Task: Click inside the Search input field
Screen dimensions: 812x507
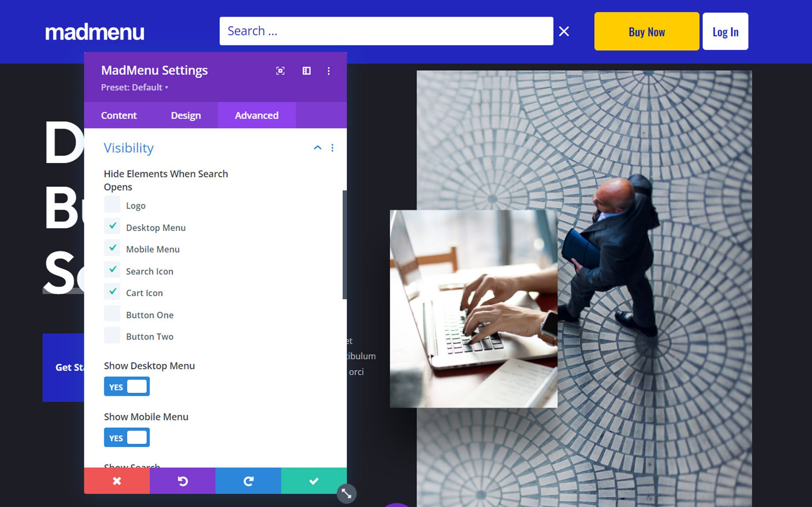Action: pyautogui.click(x=387, y=31)
